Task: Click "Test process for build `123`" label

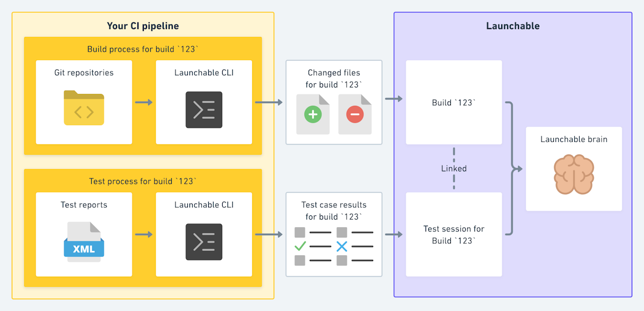Action: pyautogui.click(x=143, y=181)
